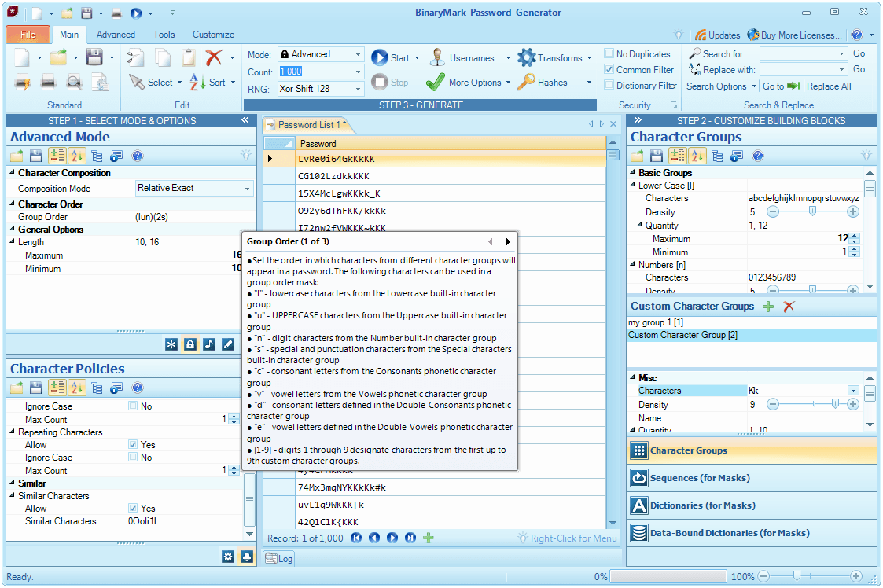
Task: Toggle the Common Filter checkbox
Action: [609, 69]
